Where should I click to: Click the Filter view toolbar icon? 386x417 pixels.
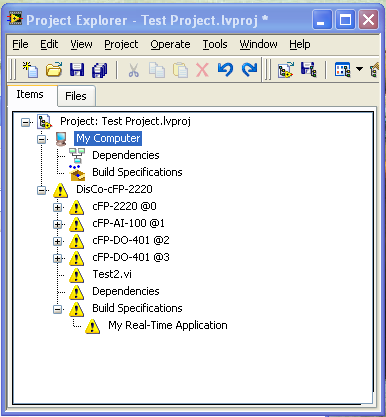coord(342,70)
